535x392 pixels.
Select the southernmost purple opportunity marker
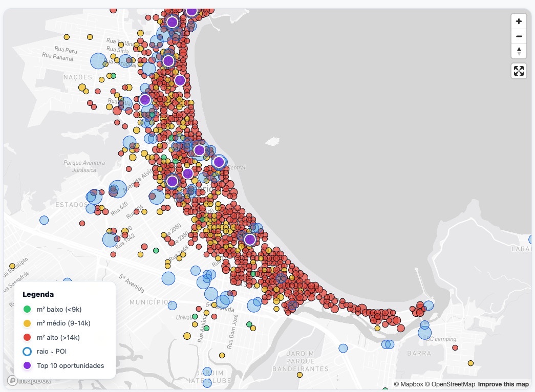250,239
